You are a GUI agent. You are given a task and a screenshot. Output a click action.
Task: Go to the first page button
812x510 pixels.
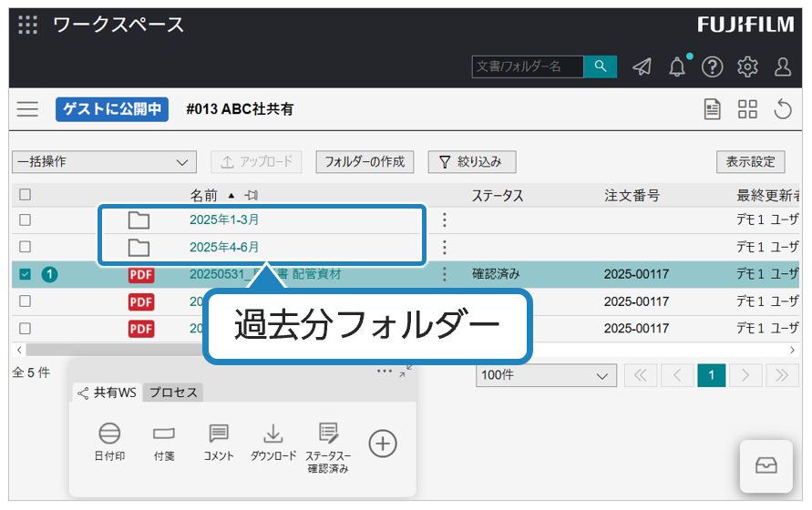pyautogui.click(x=641, y=375)
